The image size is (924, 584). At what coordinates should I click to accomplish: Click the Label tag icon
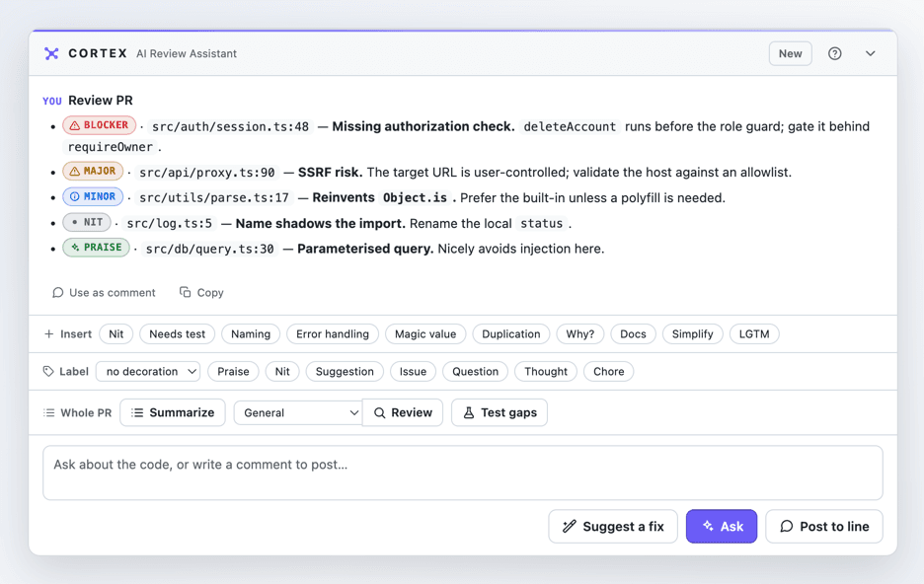(48, 372)
